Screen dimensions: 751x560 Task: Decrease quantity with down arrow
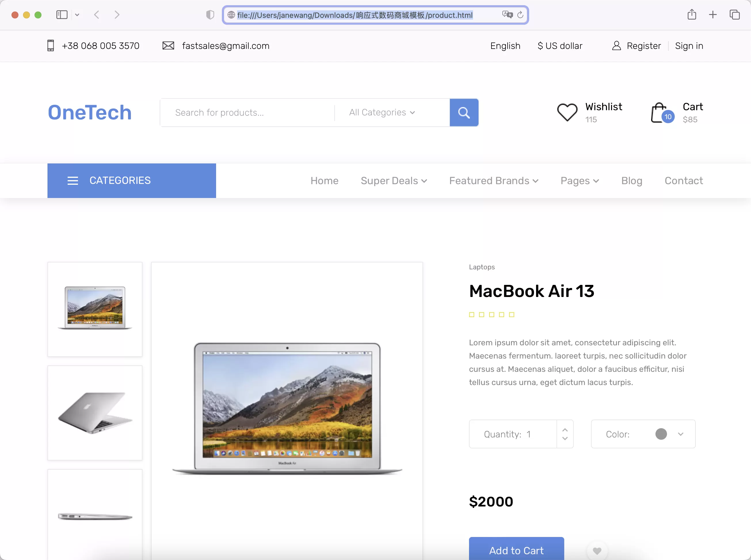[x=565, y=438]
